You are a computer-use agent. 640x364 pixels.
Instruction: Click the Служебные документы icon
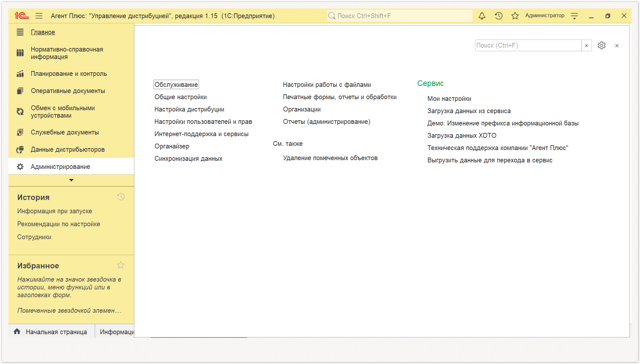point(20,132)
